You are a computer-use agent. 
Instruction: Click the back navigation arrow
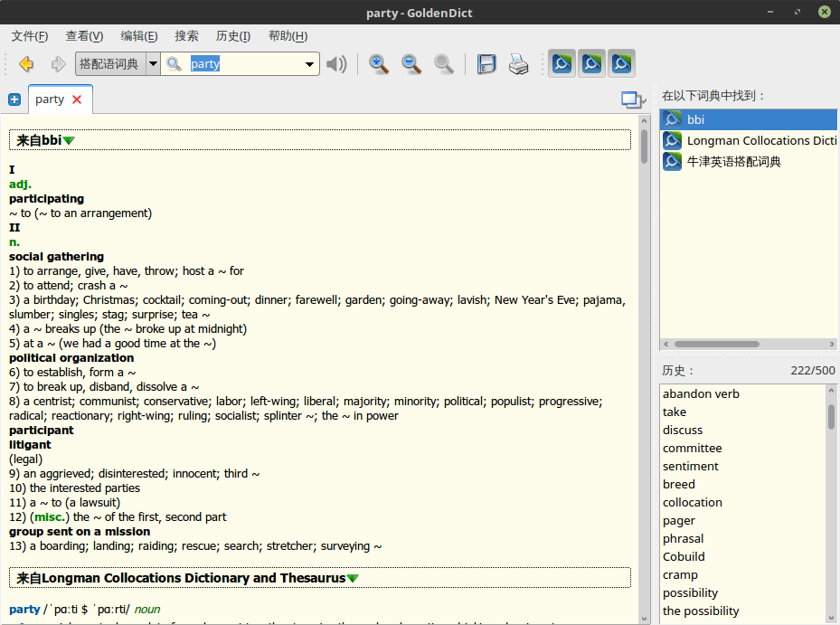pyautogui.click(x=26, y=64)
